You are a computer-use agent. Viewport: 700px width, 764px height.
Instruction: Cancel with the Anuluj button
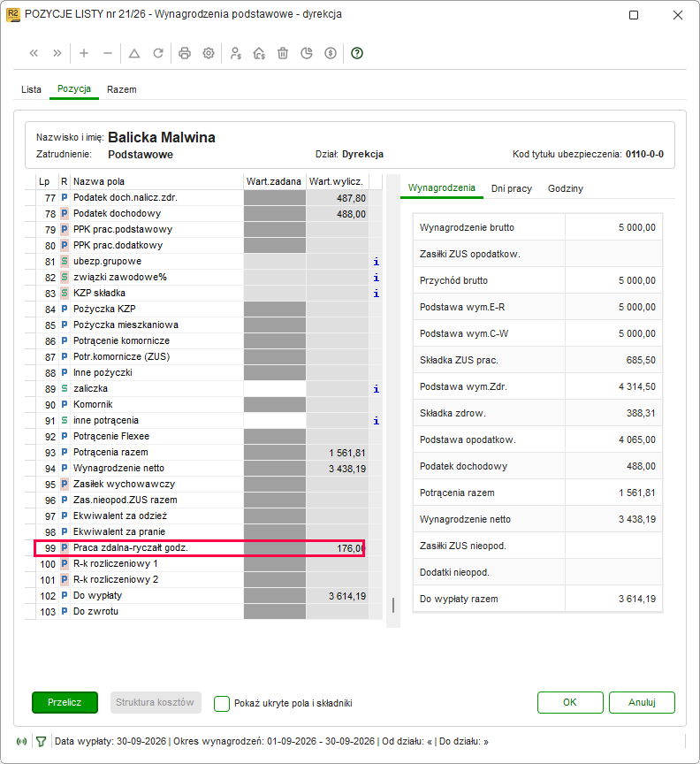[x=642, y=702]
